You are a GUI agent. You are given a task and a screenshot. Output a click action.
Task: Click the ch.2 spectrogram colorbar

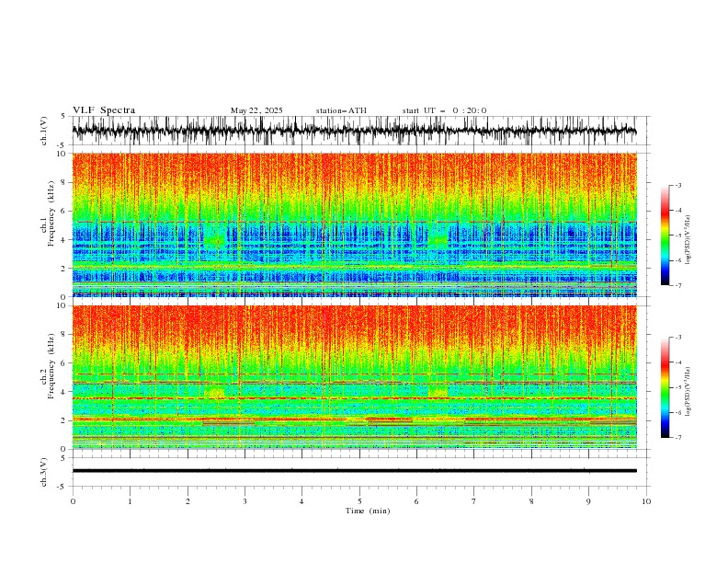tap(665, 387)
